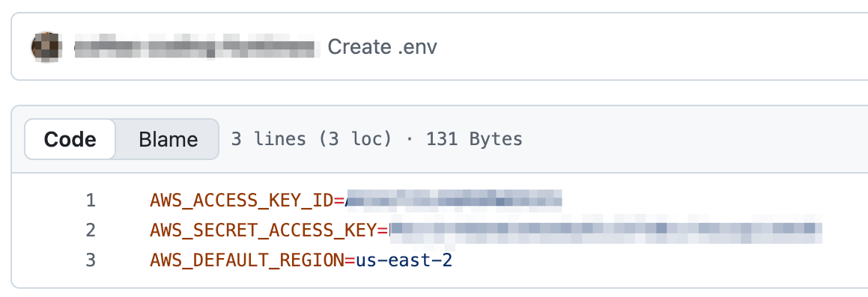Click the us-east-2 region value
The image size is (868, 297).
(404, 260)
